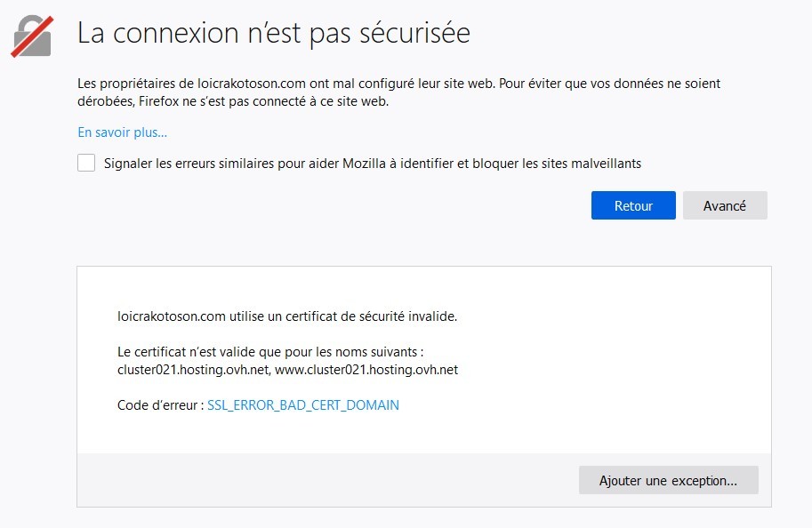The height and width of the screenshot is (528, 812).
Task: Open the "En savoir plus..." link
Action: coord(122,132)
